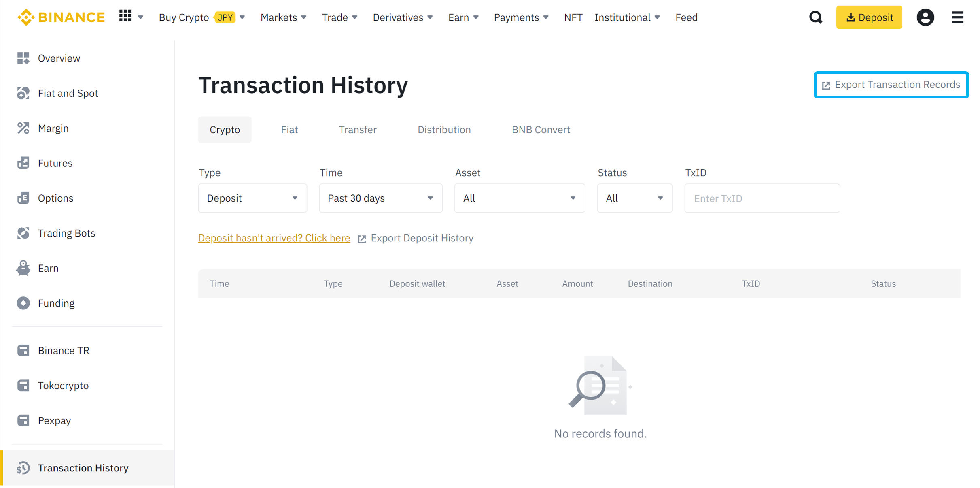Click the export icon in Export Transaction Records
Viewport: 980px width, 488px height.
826,85
